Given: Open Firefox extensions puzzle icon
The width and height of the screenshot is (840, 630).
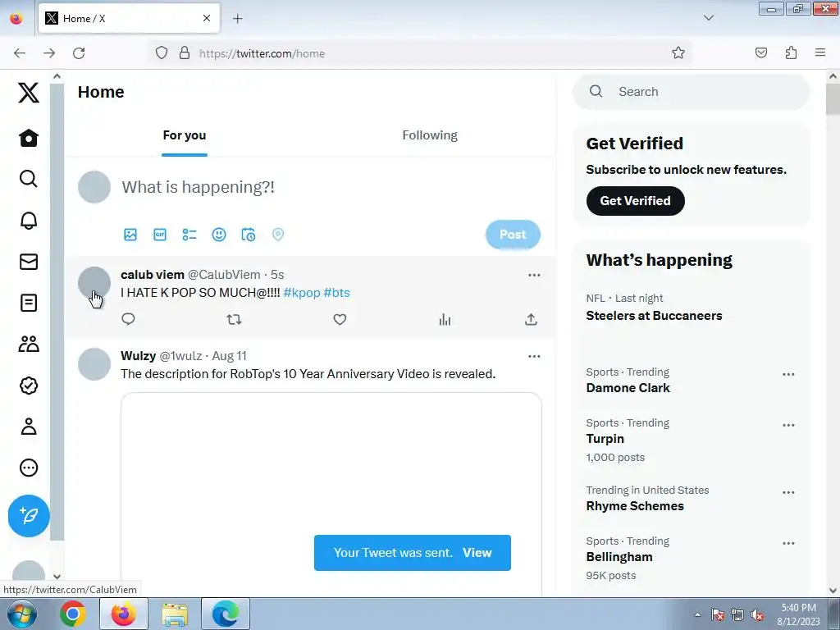Looking at the screenshot, I should coord(791,52).
